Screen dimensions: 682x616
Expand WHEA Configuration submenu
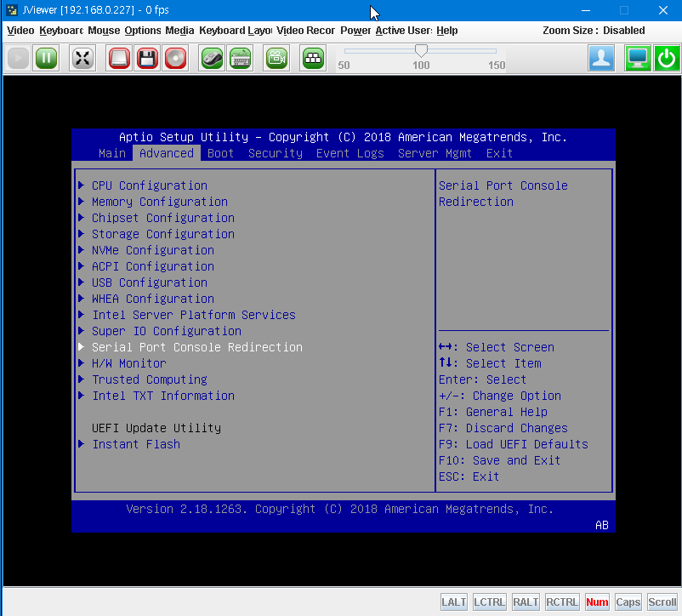153,299
